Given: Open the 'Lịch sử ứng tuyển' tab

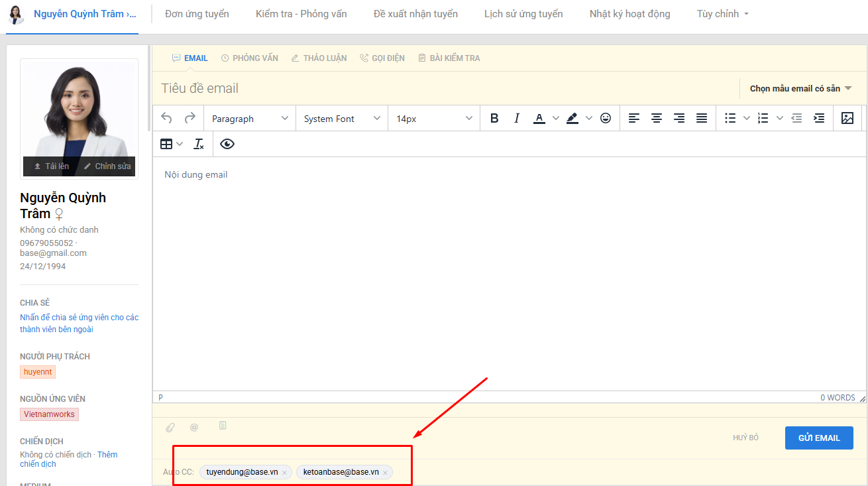Looking at the screenshot, I should [x=523, y=14].
